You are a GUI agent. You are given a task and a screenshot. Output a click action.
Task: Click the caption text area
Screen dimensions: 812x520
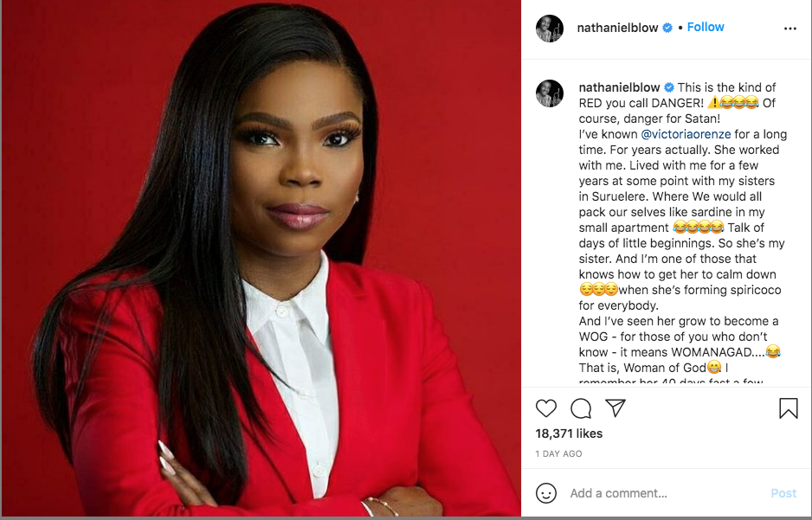click(x=682, y=232)
